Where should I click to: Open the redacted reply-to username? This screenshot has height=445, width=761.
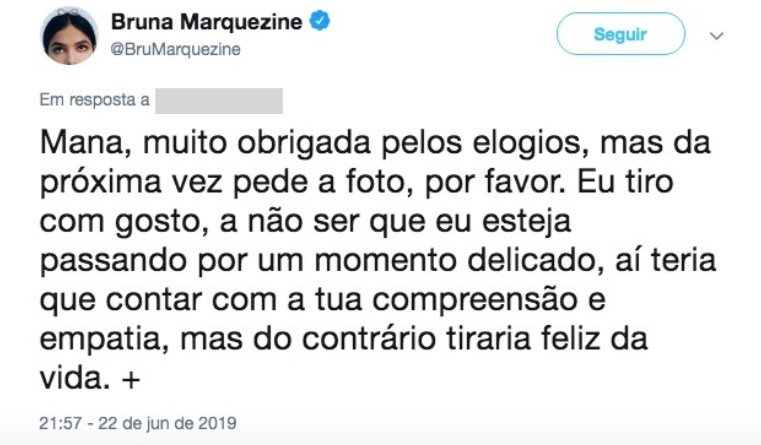click(x=219, y=100)
